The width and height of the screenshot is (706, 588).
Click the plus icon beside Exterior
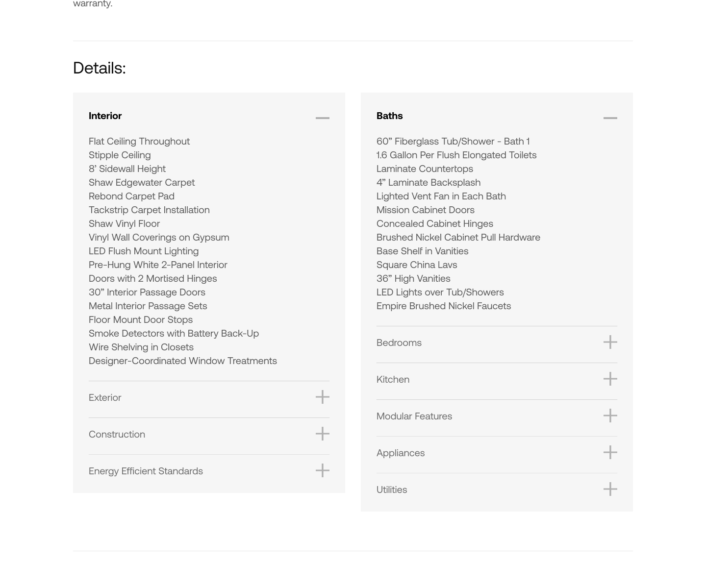tap(322, 397)
